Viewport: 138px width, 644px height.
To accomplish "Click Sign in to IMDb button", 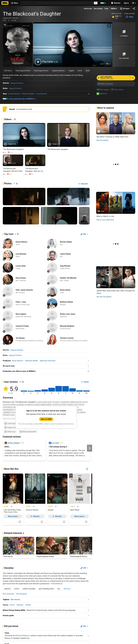I will pyautogui.click(x=46, y=419).
